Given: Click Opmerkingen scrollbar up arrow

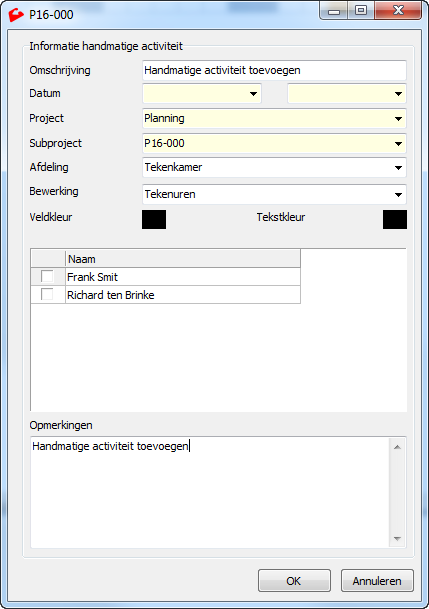Looking at the screenshot, I should tap(397, 447).
